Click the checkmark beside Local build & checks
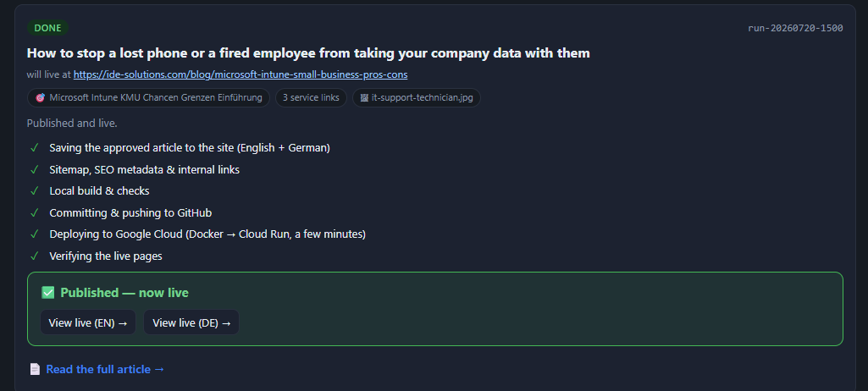 pyautogui.click(x=35, y=190)
